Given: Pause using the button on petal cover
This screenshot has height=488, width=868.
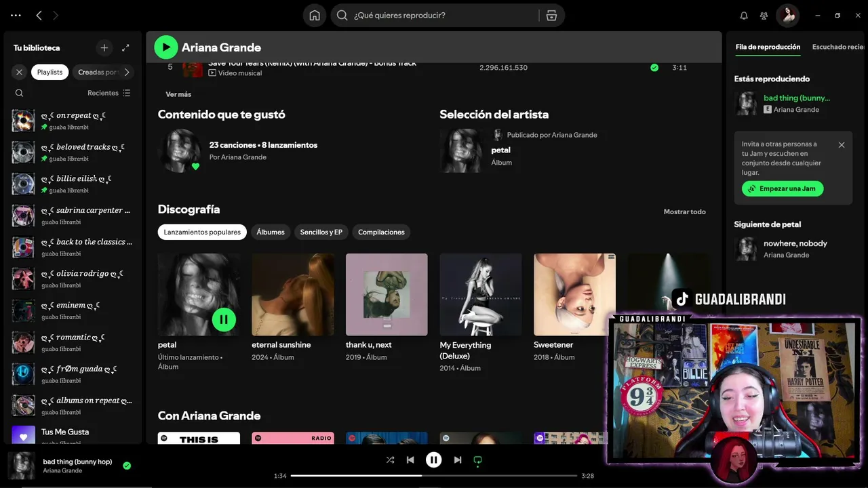Looking at the screenshot, I should coord(224,319).
